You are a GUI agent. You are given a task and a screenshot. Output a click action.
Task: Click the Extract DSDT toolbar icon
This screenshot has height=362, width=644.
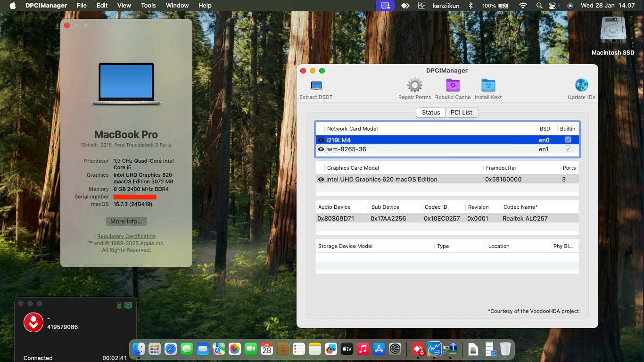(316, 85)
